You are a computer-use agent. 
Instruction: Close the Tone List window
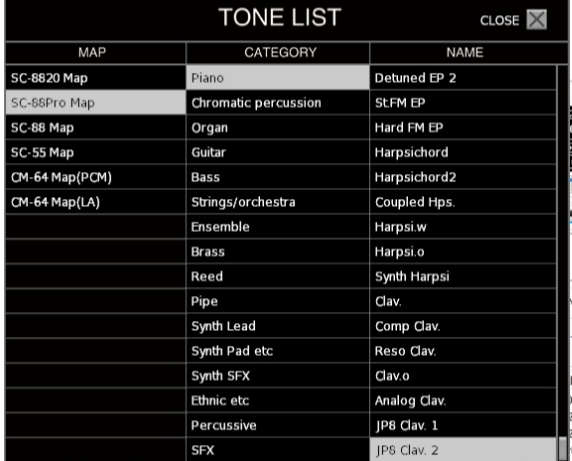tap(536, 19)
